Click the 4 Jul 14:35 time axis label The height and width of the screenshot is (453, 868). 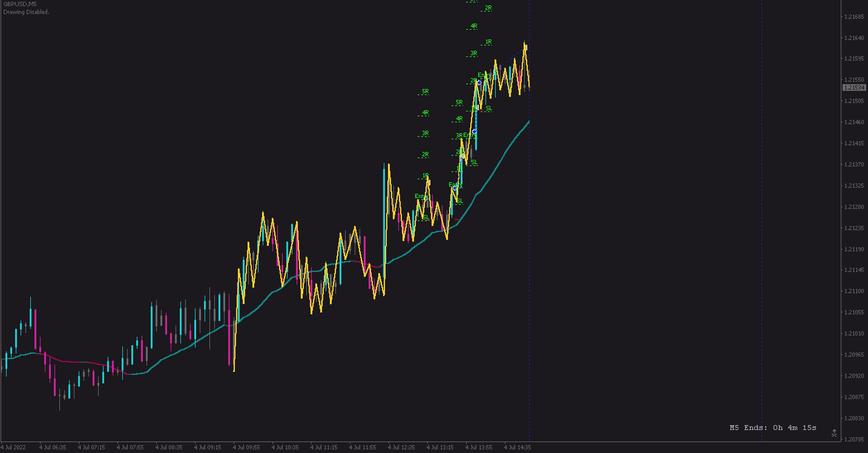pyautogui.click(x=517, y=447)
